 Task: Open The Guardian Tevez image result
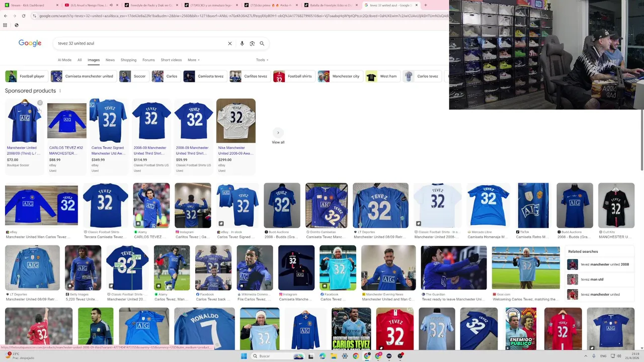(x=454, y=274)
